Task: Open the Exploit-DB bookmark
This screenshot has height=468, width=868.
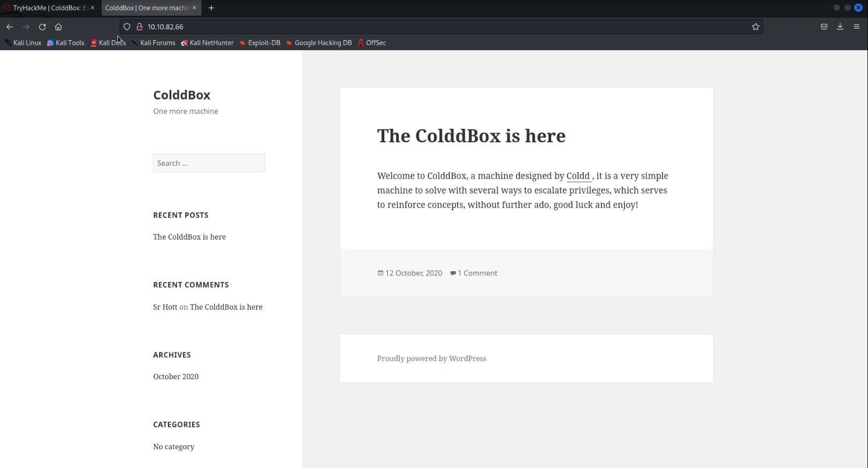Action: [x=260, y=43]
